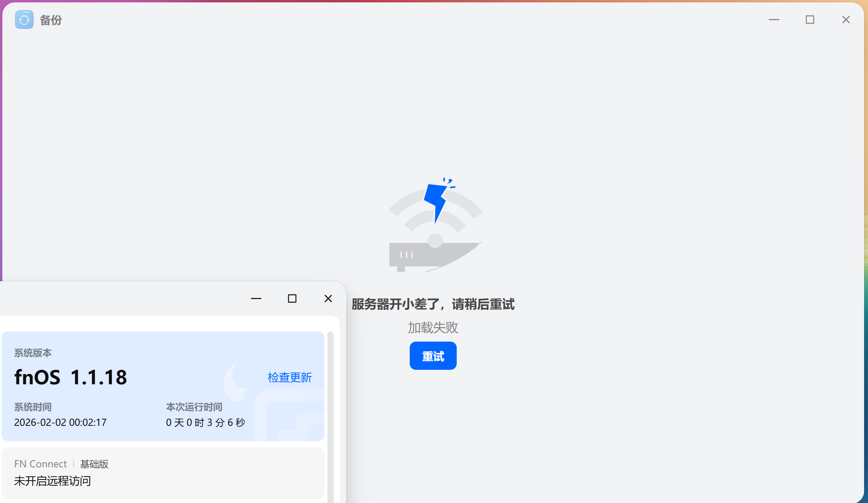Viewport: 868px width, 503px height.
Task: Click the 备份 window title text
Action: (51, 19)
